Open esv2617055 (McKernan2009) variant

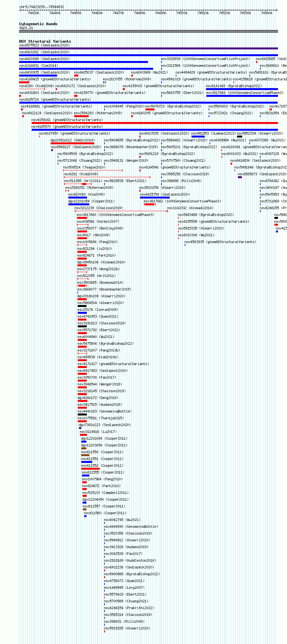[x=127, y=79]
